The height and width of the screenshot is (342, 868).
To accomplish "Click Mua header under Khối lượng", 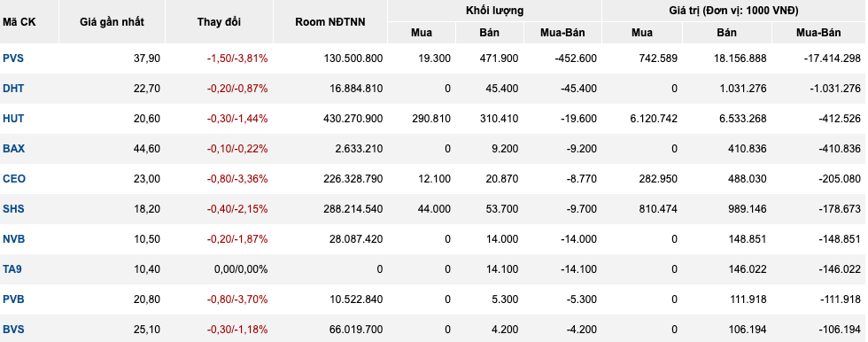I will click(x=422, y=33).
